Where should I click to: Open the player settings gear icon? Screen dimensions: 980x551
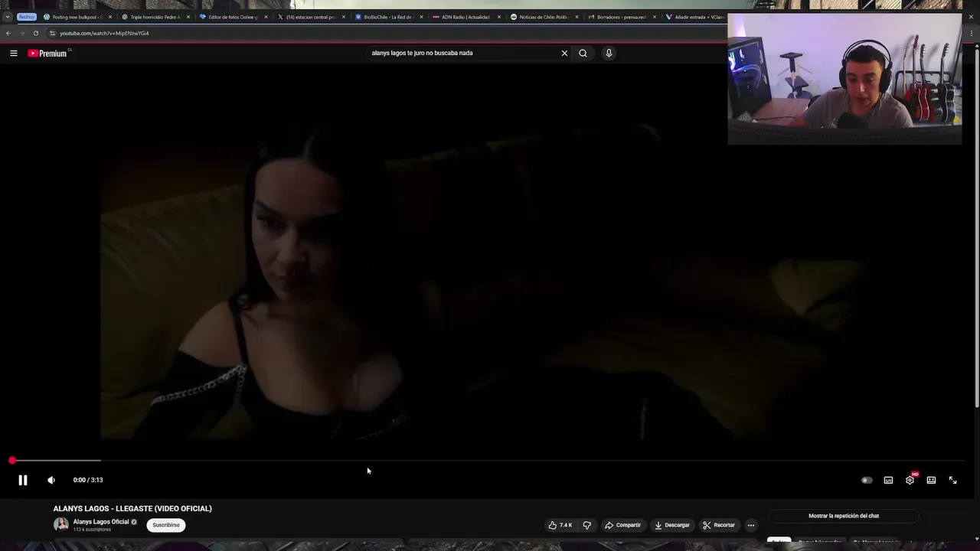[910, 480]
